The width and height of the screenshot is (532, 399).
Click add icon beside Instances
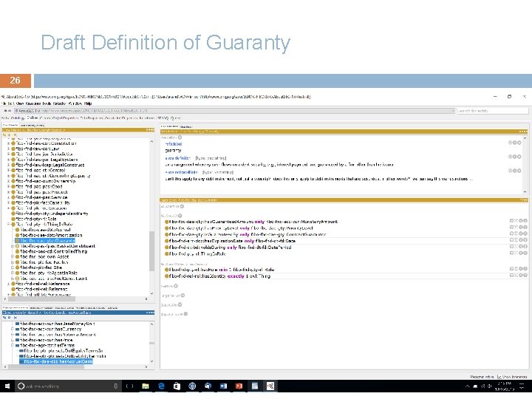click(x=176, y=286)
